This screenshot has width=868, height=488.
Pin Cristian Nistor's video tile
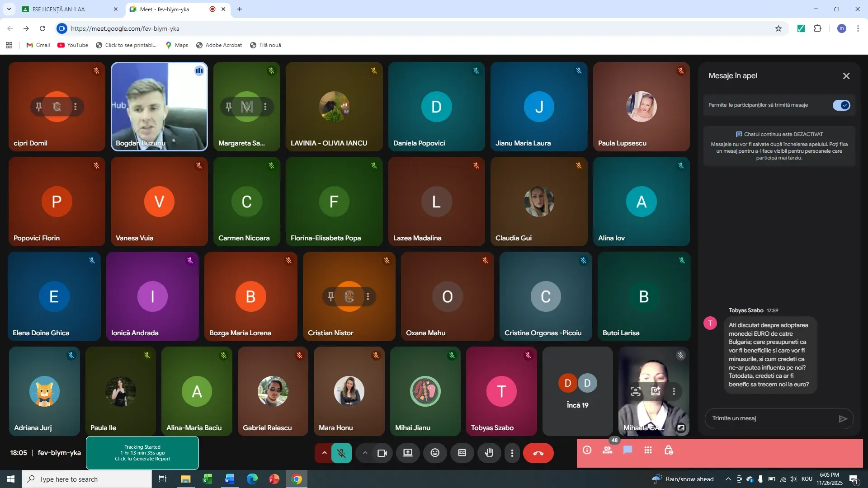[330, 296]
